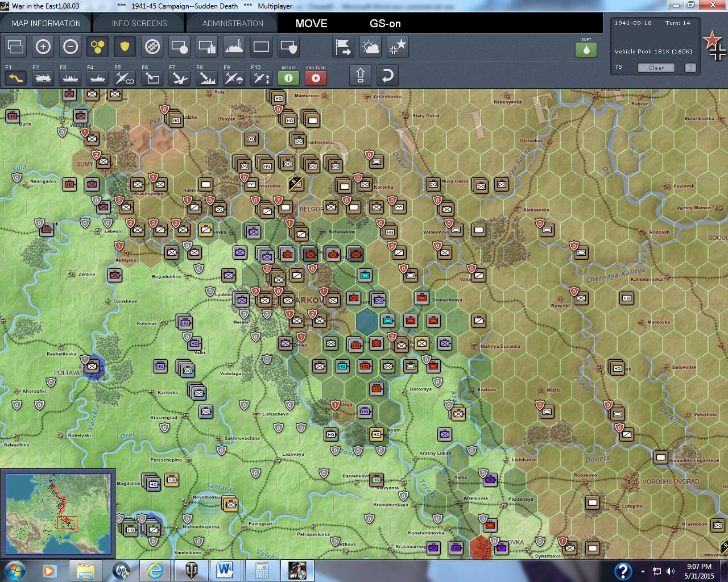728x582 pixels.
Task: Select F8 bomb city mode
Action: (207, 77)
